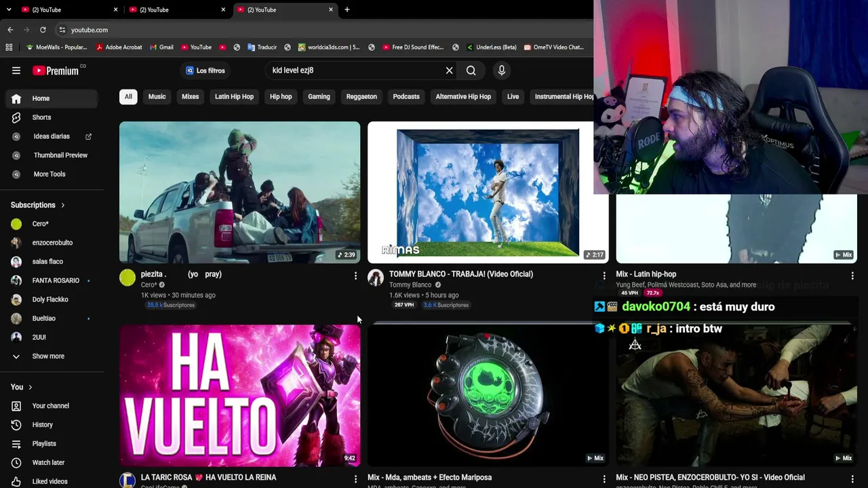Open the Adobe Acrobat bookmark

tap(119, 47)
